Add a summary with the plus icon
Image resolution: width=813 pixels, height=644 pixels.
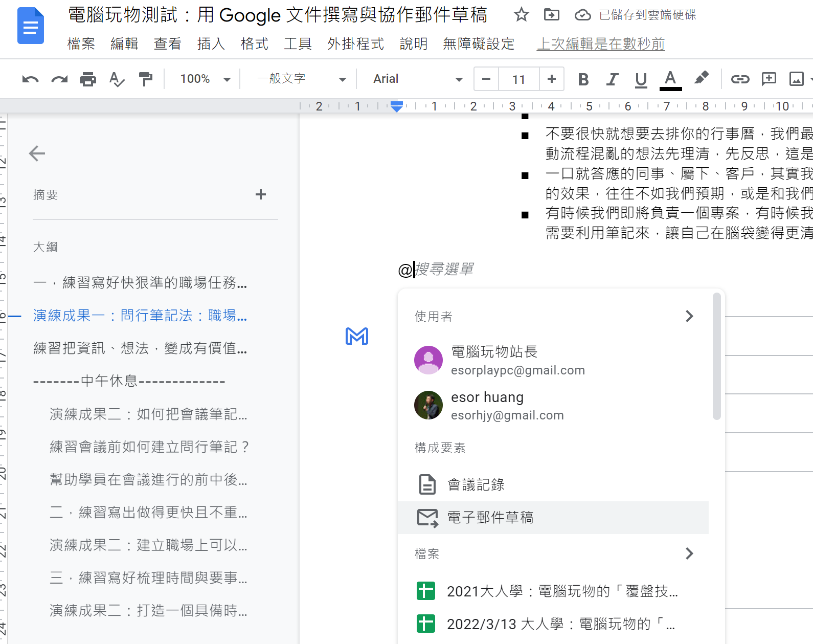click(x=261, y=194)
